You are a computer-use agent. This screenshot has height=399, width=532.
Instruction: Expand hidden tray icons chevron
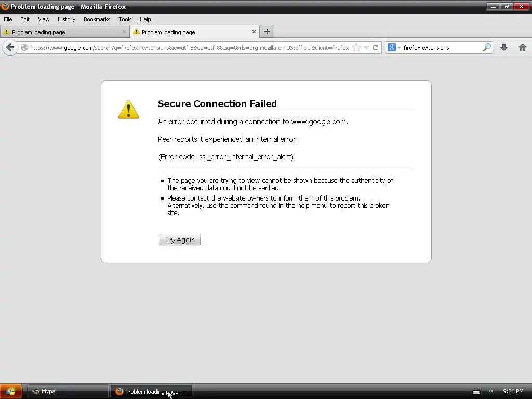tap(491, 391)
